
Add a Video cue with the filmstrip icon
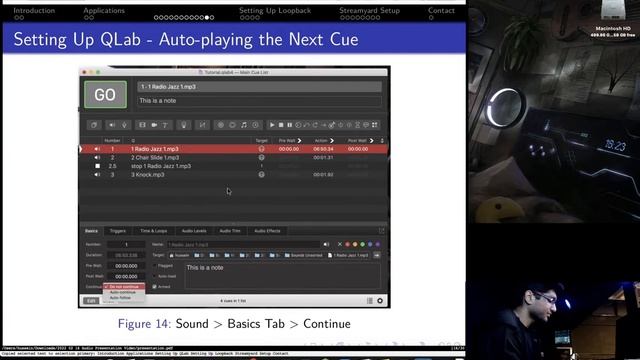coord(142,125)
